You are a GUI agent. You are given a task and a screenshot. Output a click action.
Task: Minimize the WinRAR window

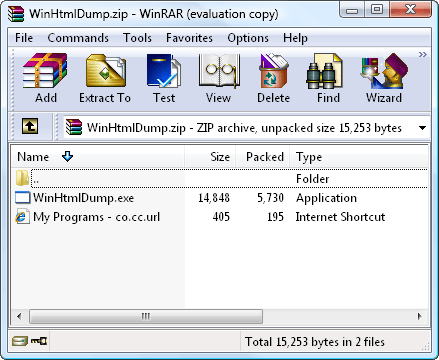point(352,10)
